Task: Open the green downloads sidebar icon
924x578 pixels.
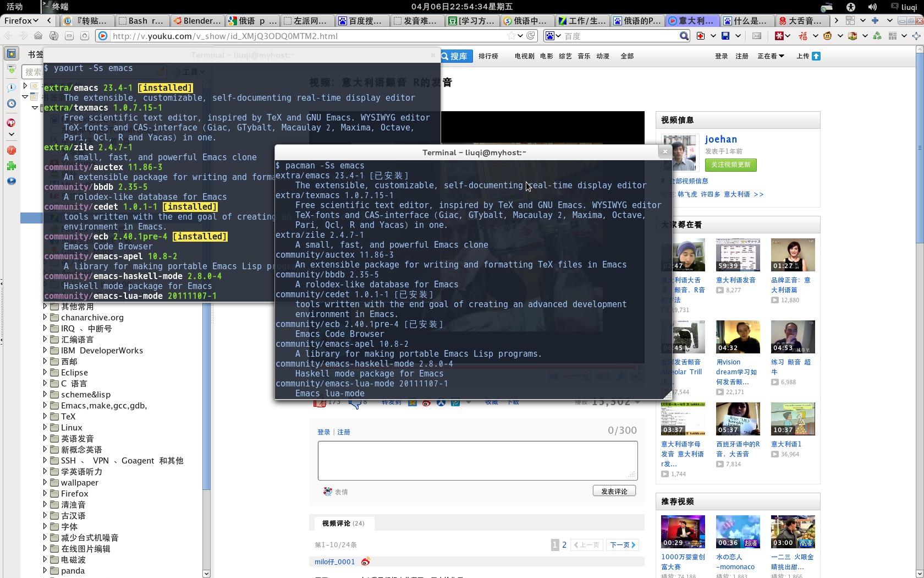Action: tap(11, 69)
